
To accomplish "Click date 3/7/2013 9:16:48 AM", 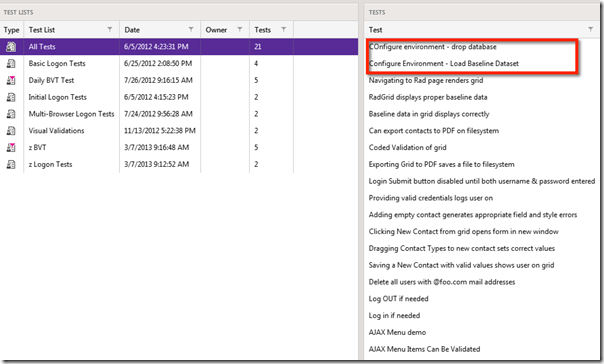I will click(x=156, y=148).
